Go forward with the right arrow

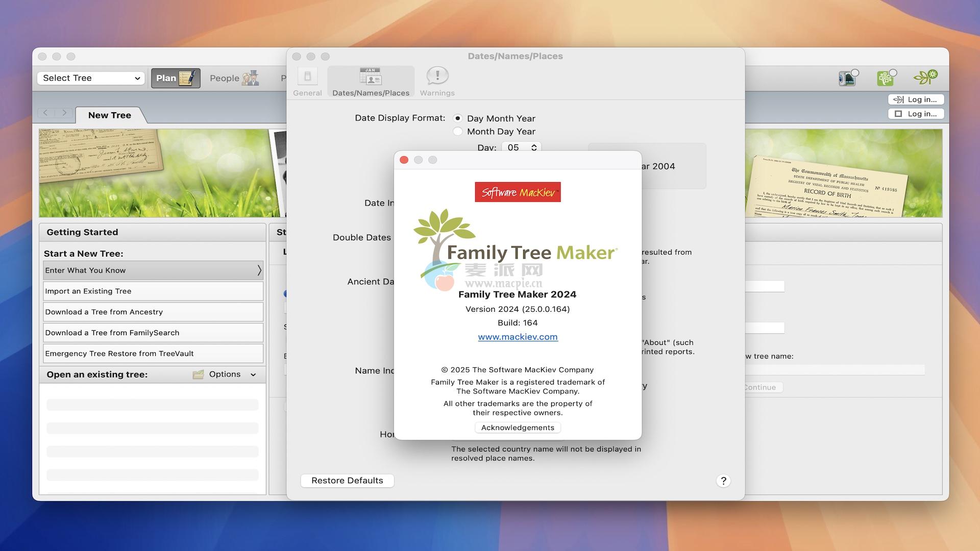[x=64, y=113]
